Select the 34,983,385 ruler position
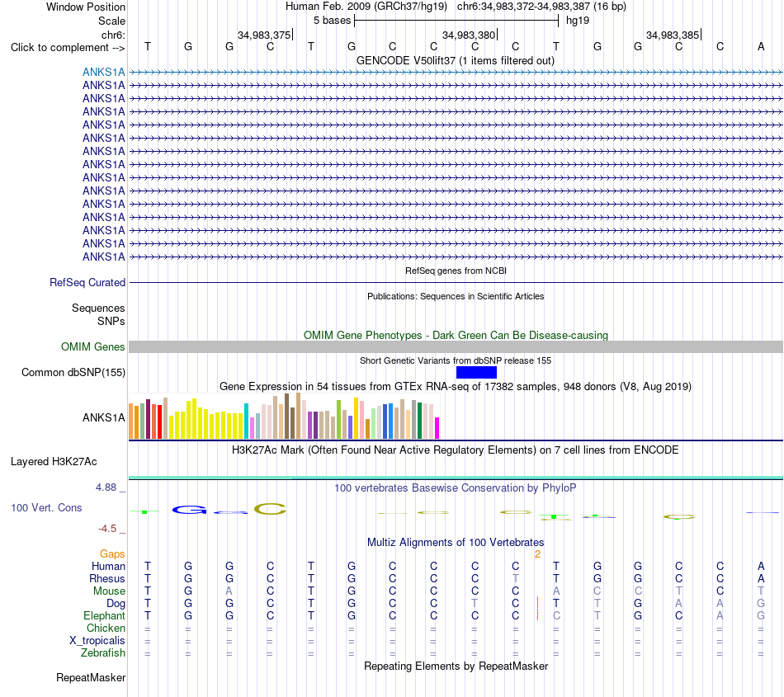The height and width of the screenshot is (697, 784). pyautogui.click(x=673, y=35)
